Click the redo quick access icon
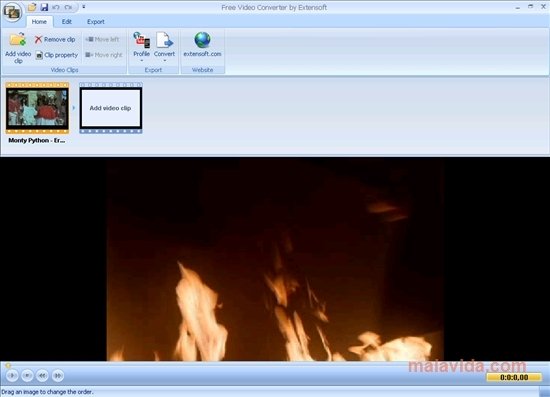 click(68, 7)
